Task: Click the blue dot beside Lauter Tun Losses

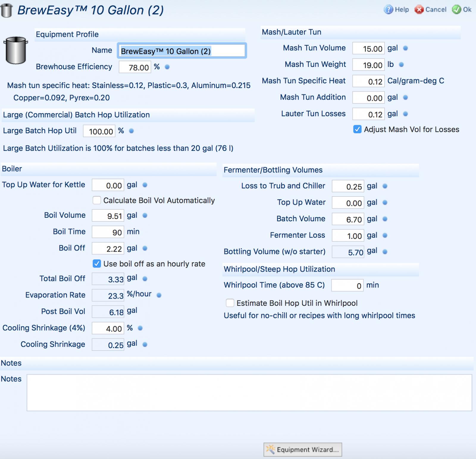Action: (x=405, y=114)
